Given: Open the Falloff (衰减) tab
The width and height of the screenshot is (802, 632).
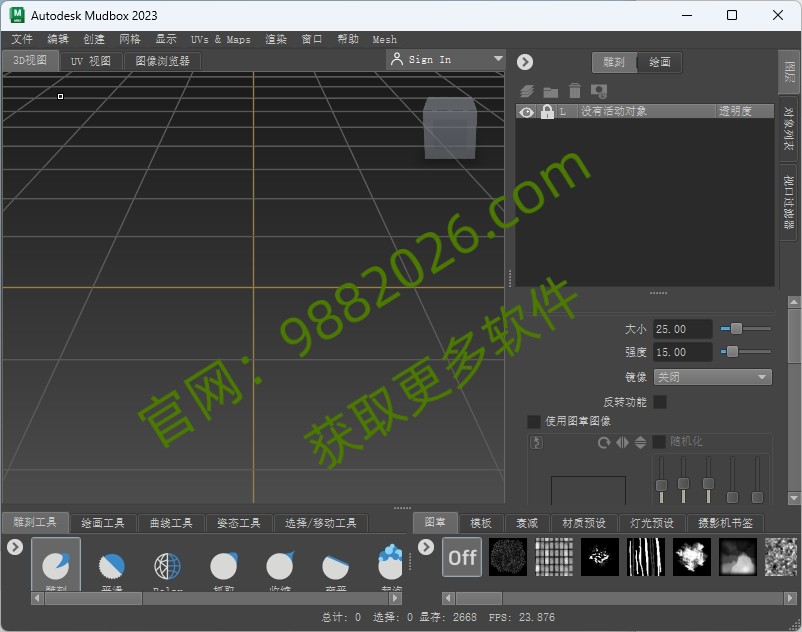Looking at the screenshot, I should point(527,523).
